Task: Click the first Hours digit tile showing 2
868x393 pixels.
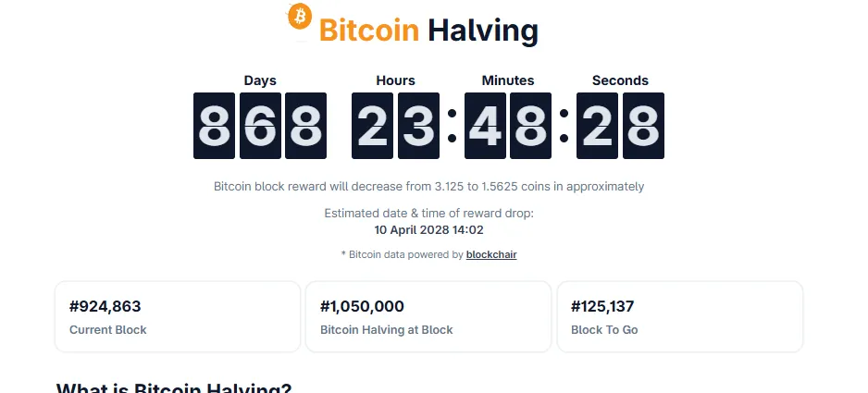Action: coord(372,126)
